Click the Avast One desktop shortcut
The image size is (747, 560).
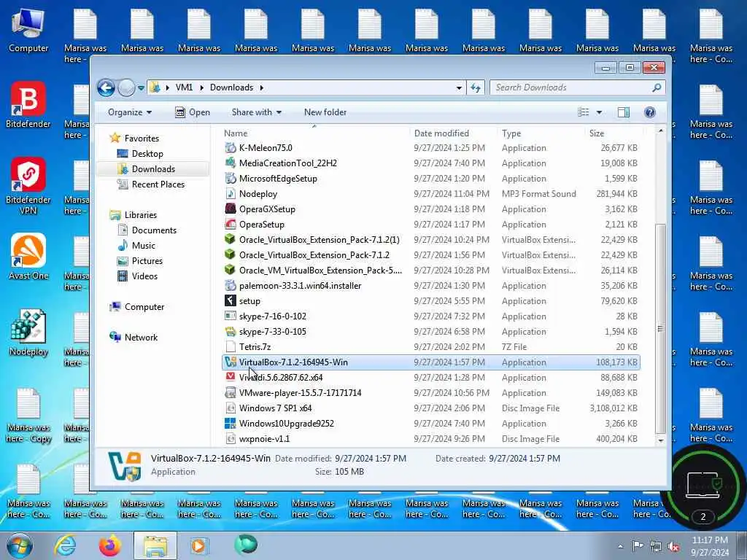pos(28,257)
